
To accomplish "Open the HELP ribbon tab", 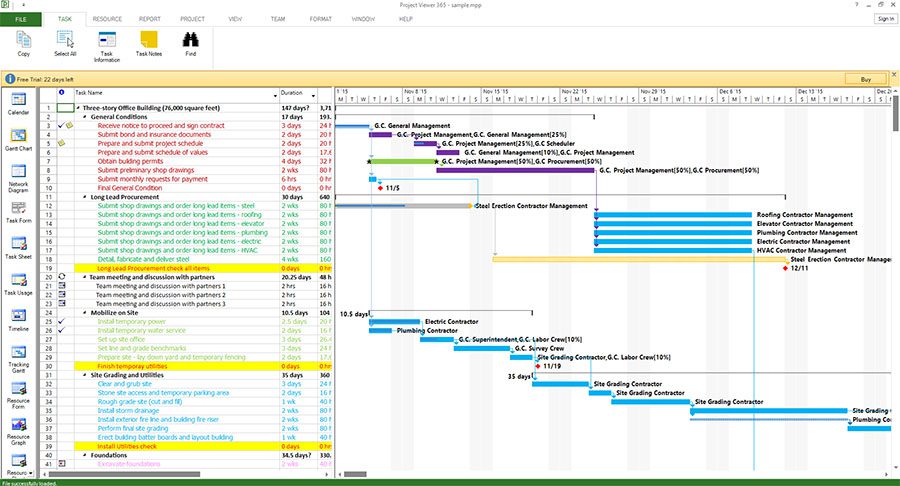I will click(x=405, y=19).
